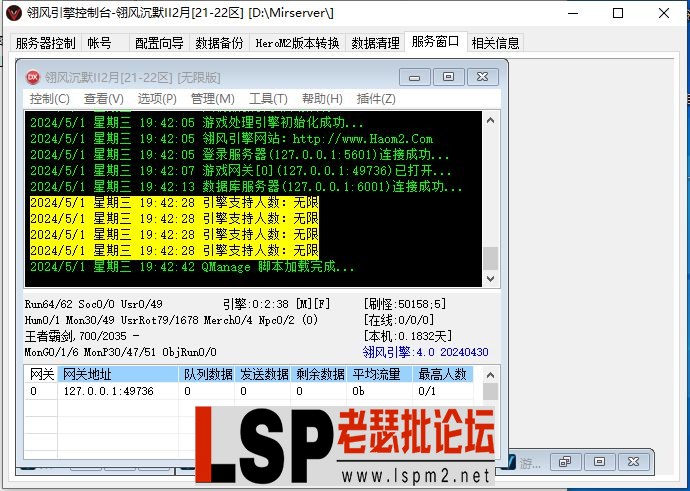The height and width of the screenshot is (491, 690).
Task: Minimize the 翎风引擎控制台 main window
Action: point(573,13)
